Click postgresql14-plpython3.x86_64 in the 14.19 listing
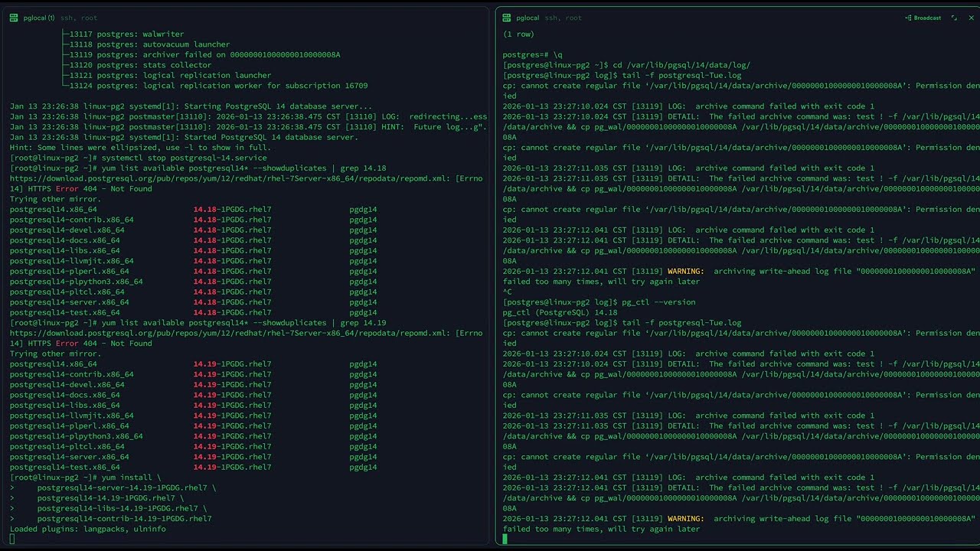The image size is (980, 551). pyautogui.click(x=77, y=436)
